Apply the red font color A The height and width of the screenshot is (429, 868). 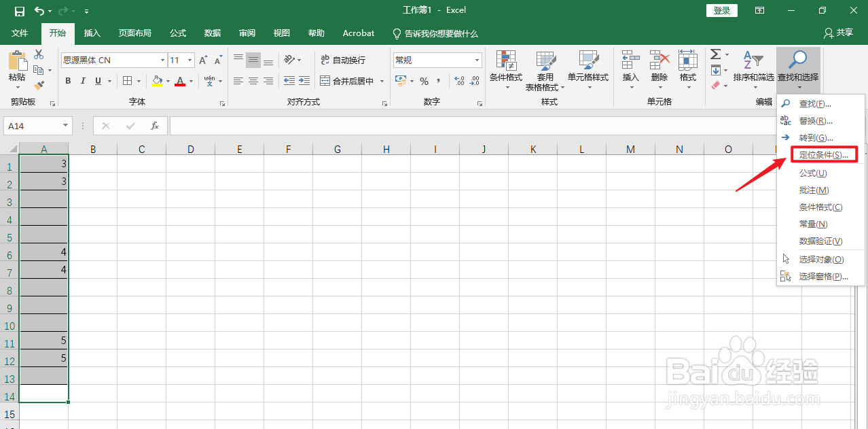(x=180, y=81)
